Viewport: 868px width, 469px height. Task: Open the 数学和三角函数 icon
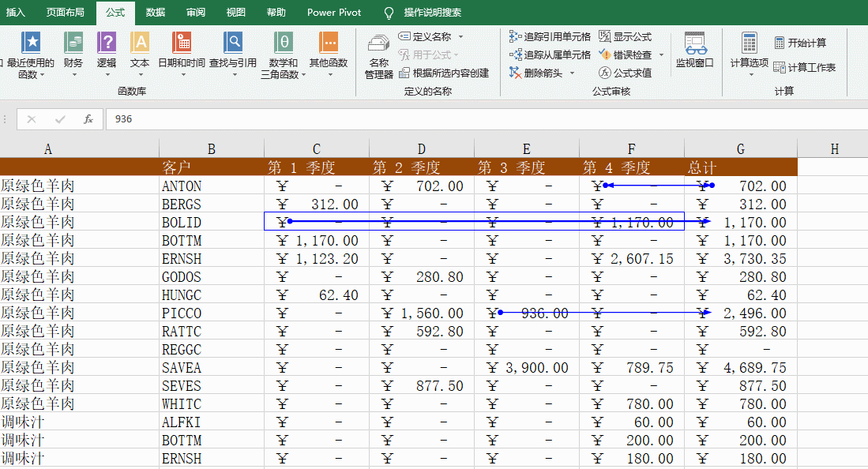tap(283, 54)
